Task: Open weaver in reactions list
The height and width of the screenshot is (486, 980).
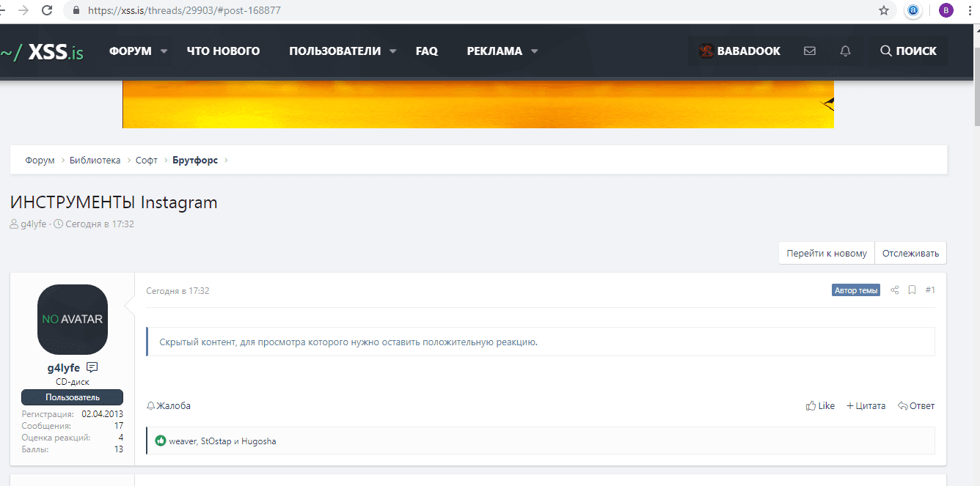Action: click(183, 441)
